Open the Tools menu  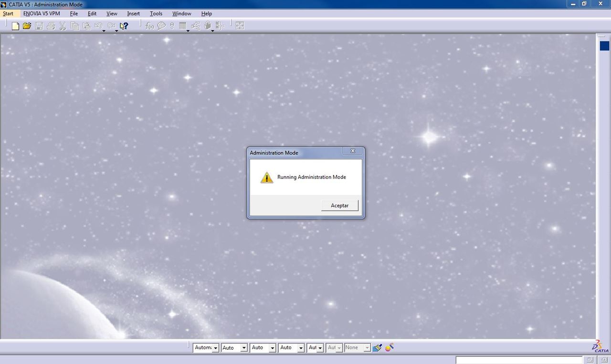pos(156,13)
